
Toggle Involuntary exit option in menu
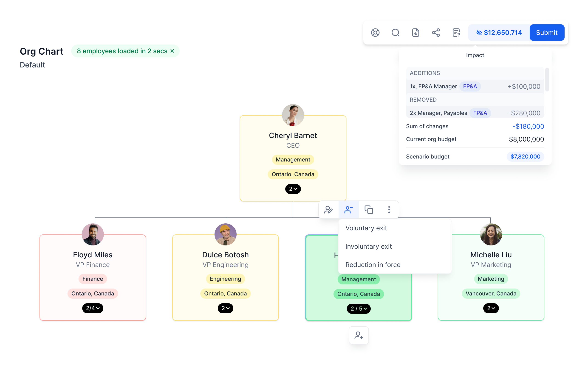pyautogui.click(x=368, y=246)
